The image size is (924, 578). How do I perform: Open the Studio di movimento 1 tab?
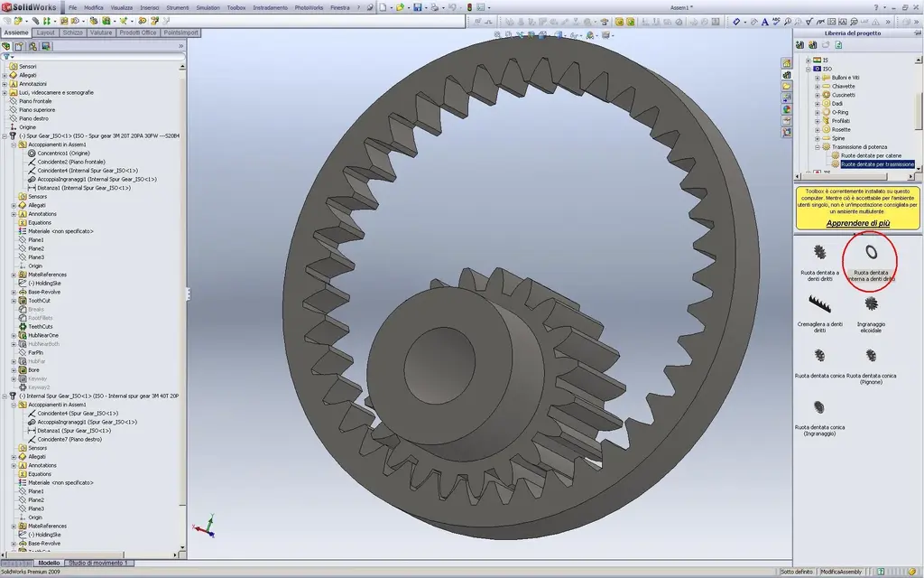click(x=98, y=563)
